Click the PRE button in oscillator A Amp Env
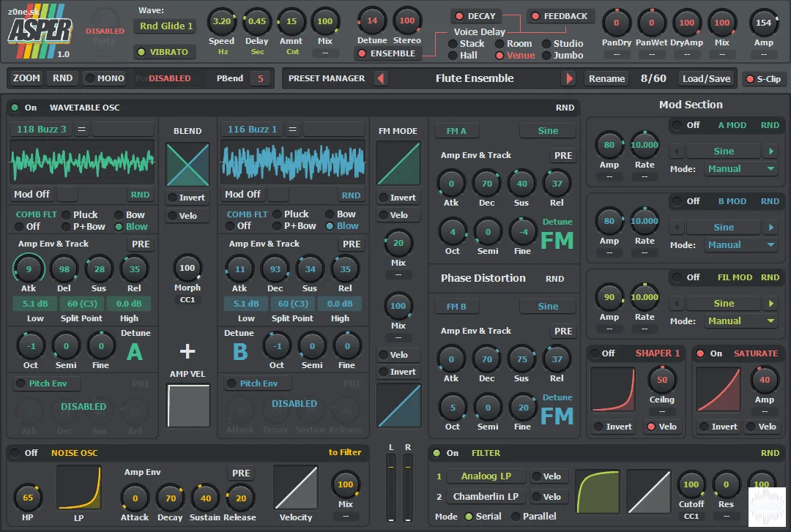This screenshot has width=791, height=532. (x=141, y=244)
